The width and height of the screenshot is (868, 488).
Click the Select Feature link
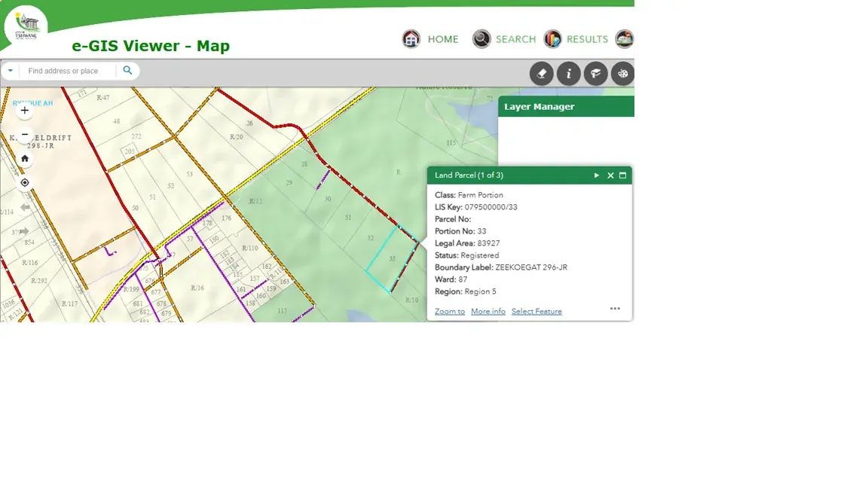pyautogui.click(x=536, y=312)
